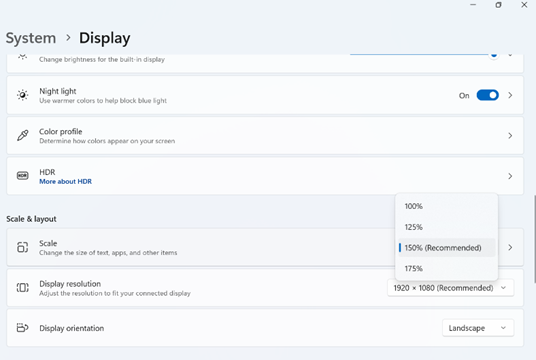Go back to System breadcrumb
Screen dimensions: 536x360
31,38
